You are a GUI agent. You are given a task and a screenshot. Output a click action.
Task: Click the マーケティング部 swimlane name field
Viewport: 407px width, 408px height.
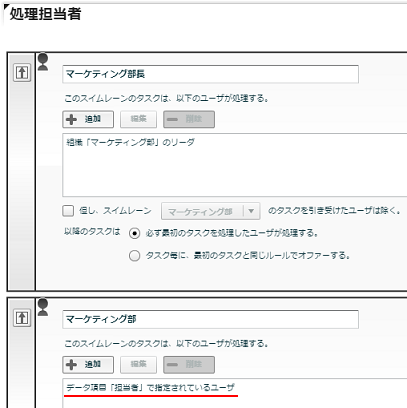coord(210,319)
